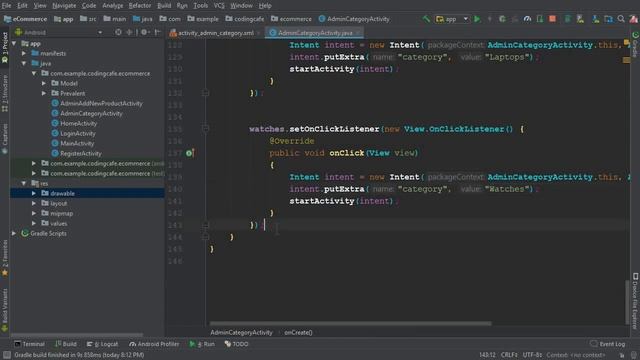Screen dimensions: 640x360
Task: Click the override gutter icon on line 137
Action: point(190,153)
